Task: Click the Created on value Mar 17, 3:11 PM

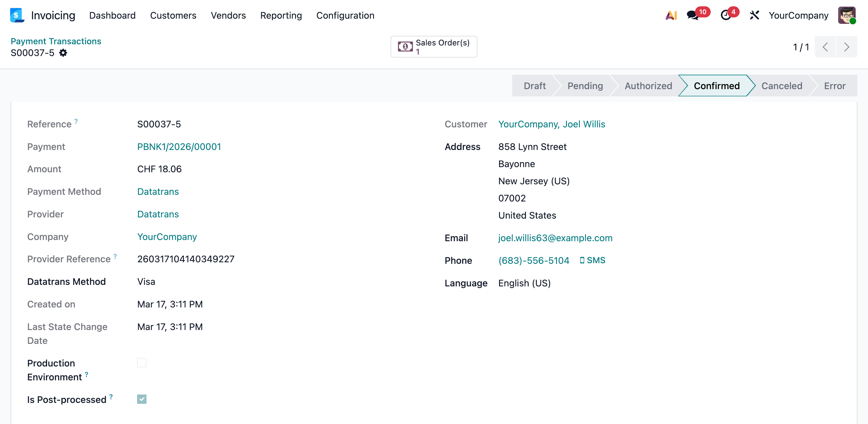Action: pyautogui.click(x=170, y=304)
